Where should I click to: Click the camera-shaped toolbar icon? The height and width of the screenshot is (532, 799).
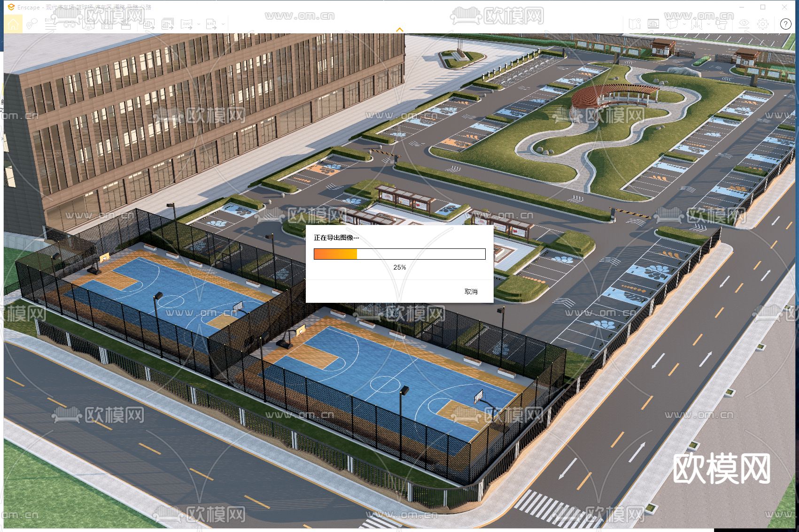coord(721,24)
